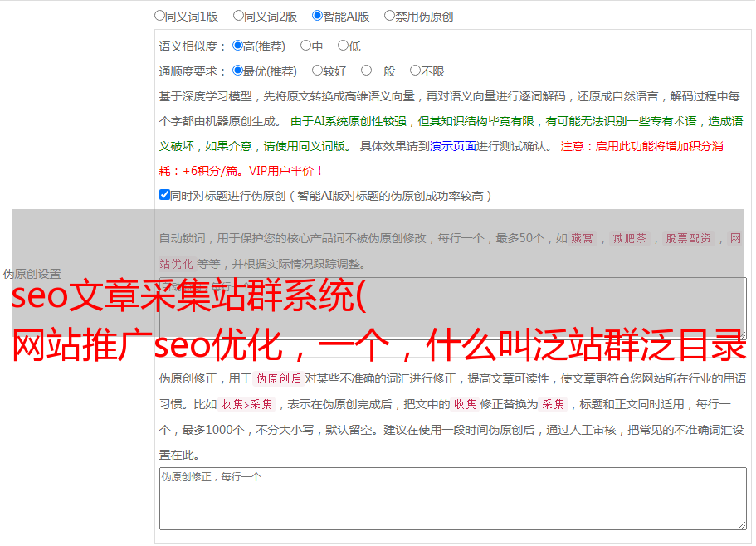The height and width of the screenshot is (546, 756).
Task: Grab the 伪原创修正 textarea resize handle
Action: tap(742, 525)
